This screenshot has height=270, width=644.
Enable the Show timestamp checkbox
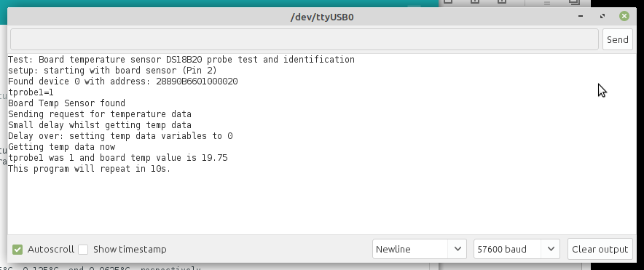click(83, 249)
